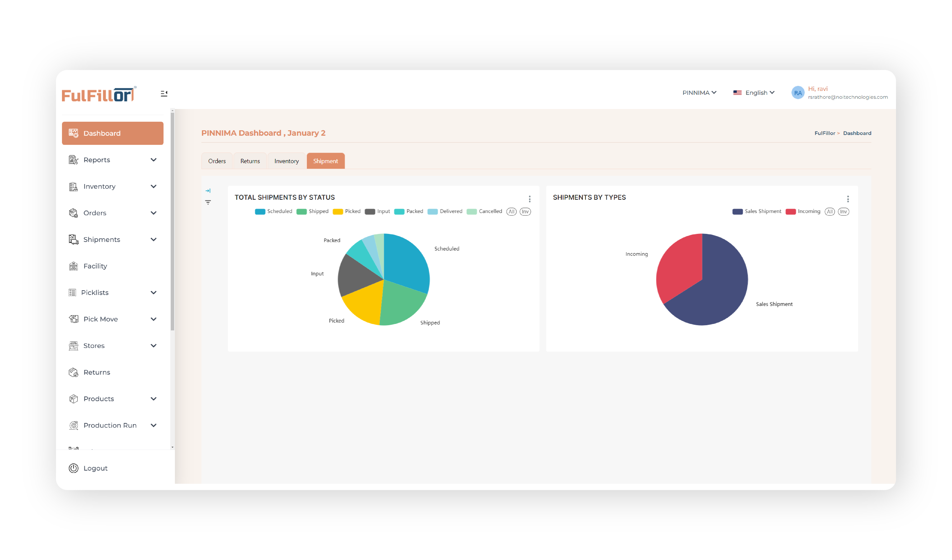Click the sidebar vertical scrollbar
The image size is (952, 560).
point(172,221)
